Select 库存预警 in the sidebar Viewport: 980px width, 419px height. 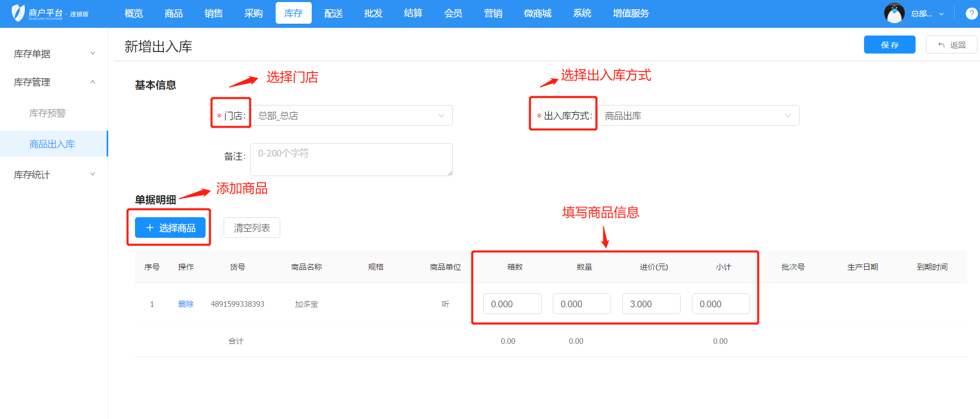tap(47, 113)
